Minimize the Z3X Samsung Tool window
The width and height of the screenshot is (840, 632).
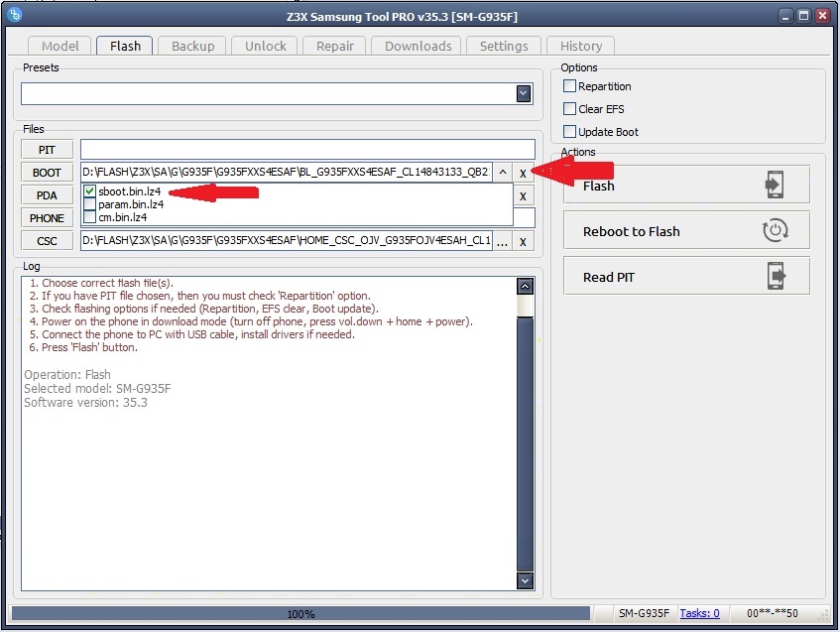pyautogui.click(x=785, y=16)
